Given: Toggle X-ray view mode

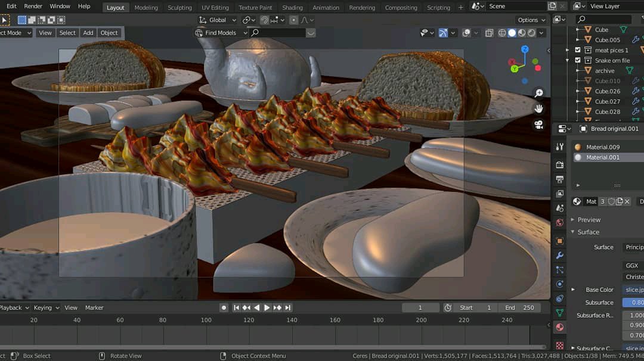Looking at the screenshot, I should point(489,33).
